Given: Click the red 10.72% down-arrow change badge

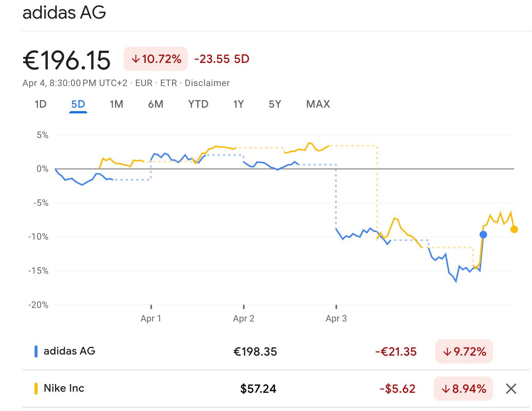Looking at the screenshot, I should (156, 59).
